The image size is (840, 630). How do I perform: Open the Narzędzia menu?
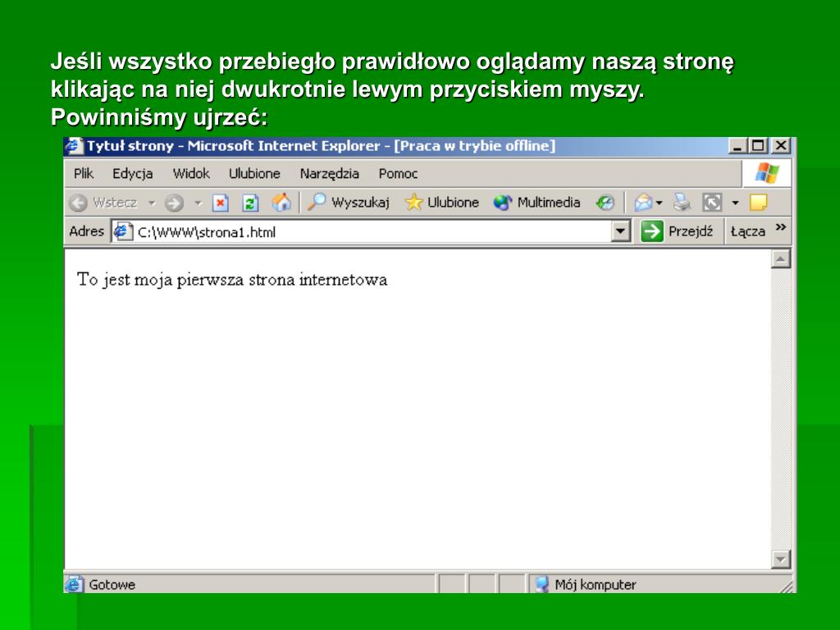[329, 174]
